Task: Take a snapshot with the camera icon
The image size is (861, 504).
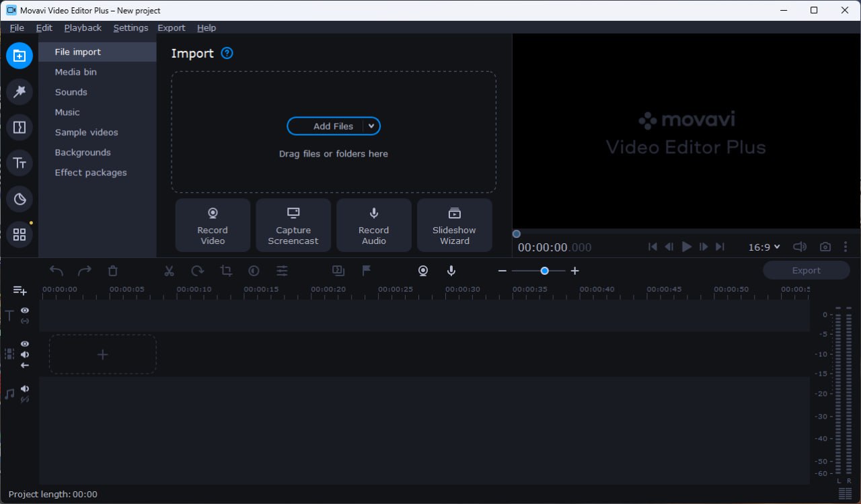Action: (x=825, y=247)
